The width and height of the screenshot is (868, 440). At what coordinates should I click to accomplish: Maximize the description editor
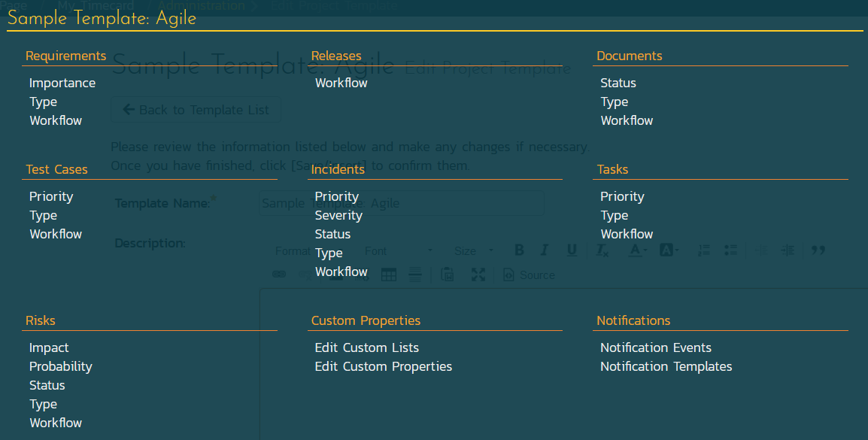(x=478, y=275)
